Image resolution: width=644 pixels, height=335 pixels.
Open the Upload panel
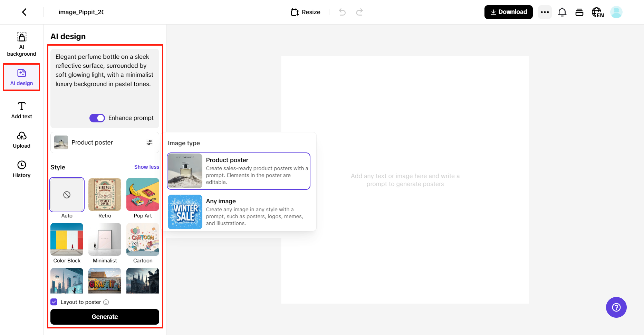(x=21, y=140)
